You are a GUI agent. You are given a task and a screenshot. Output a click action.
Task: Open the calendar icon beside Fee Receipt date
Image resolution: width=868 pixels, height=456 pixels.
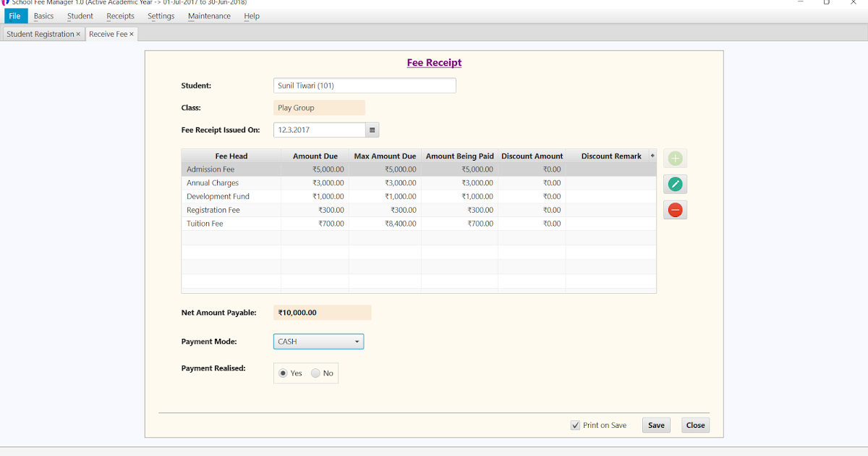[x=373, y=130]
